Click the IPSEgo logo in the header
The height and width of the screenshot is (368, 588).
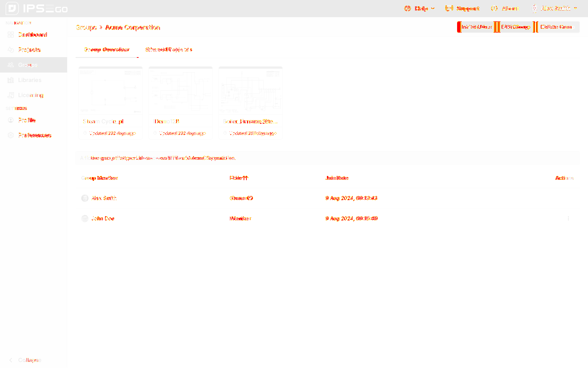point(37,8)
